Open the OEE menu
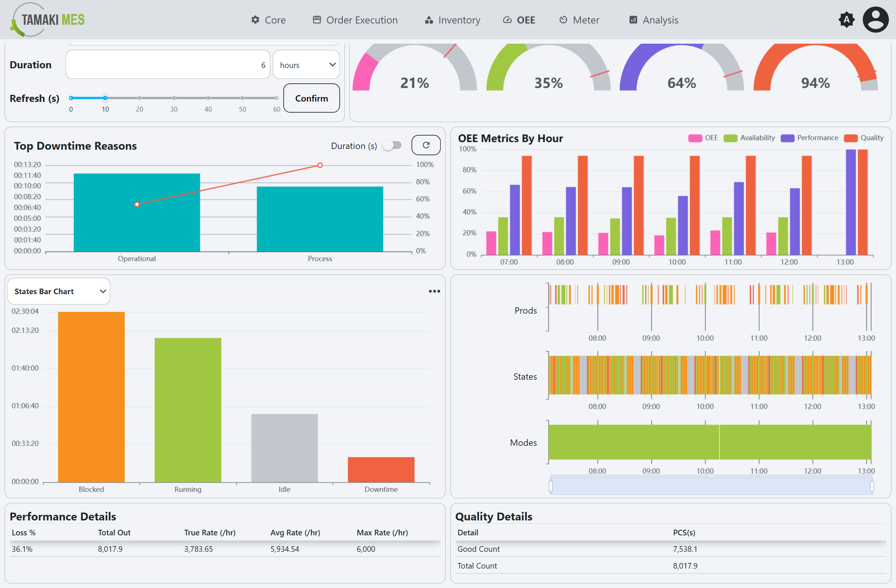 pos(519,20)
